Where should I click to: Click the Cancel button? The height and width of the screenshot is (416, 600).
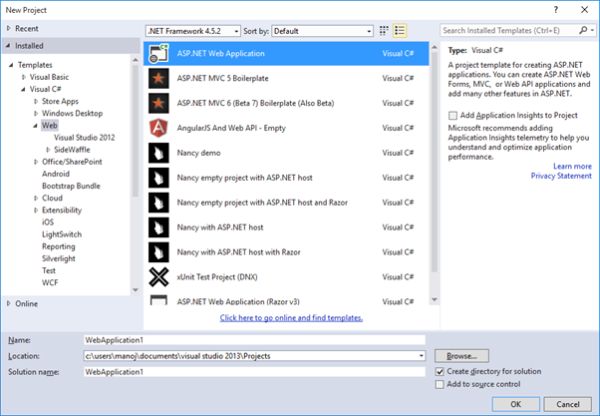pos(568,404)
